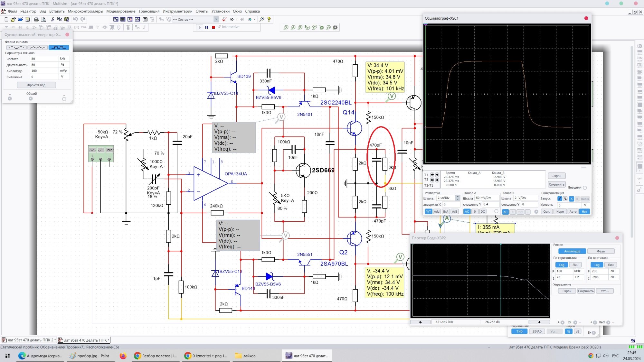
Task: Select square wave form in function generator
Action: point(59,48)
